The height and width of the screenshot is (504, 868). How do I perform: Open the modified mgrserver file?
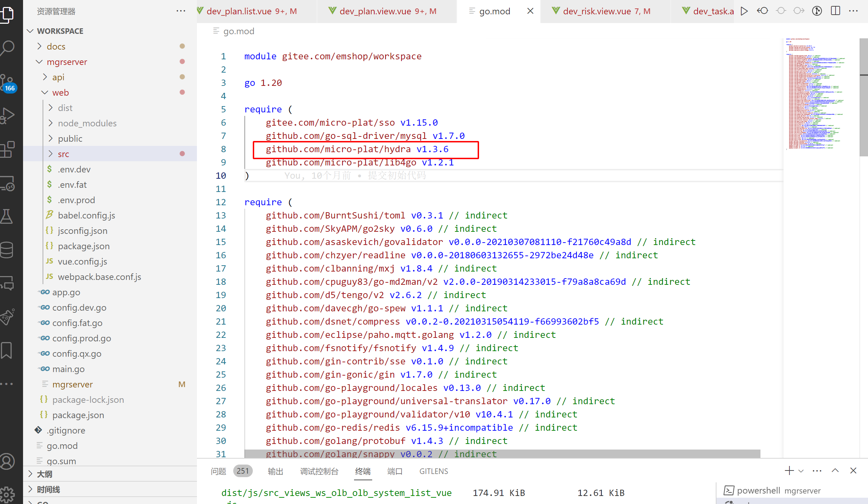click(73, 384)
